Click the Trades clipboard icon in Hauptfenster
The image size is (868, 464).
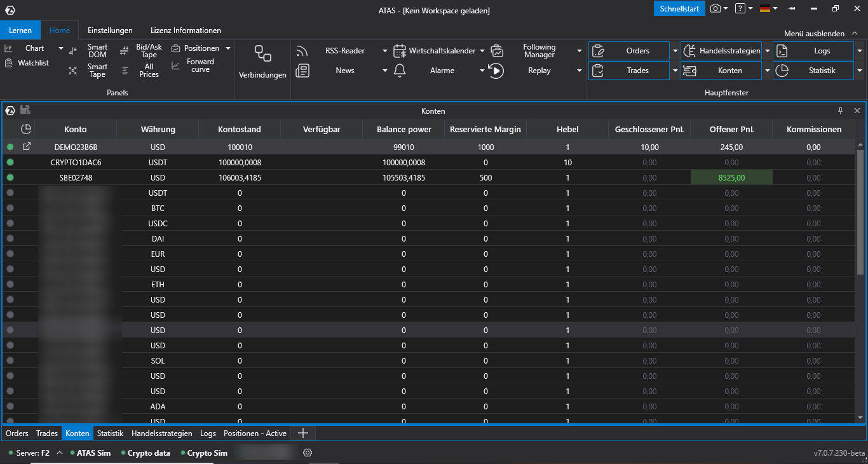coord(598,71)
